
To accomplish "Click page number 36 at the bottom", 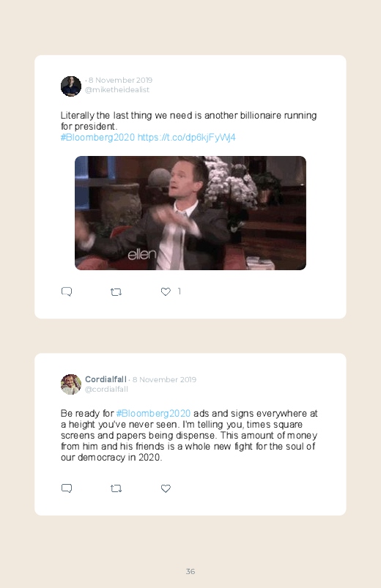I will tap(190, 571).
